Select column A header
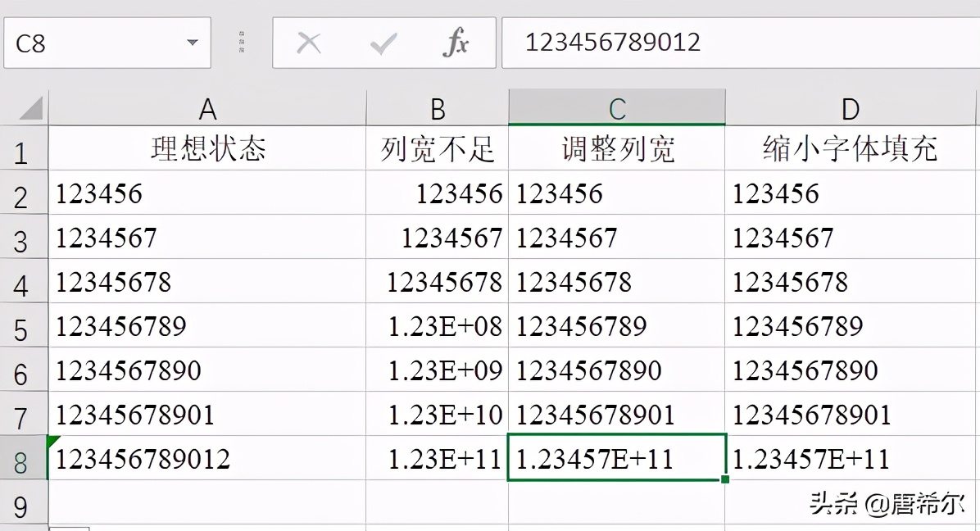Screen dimensions: 980x531 (x=207, y=109)
